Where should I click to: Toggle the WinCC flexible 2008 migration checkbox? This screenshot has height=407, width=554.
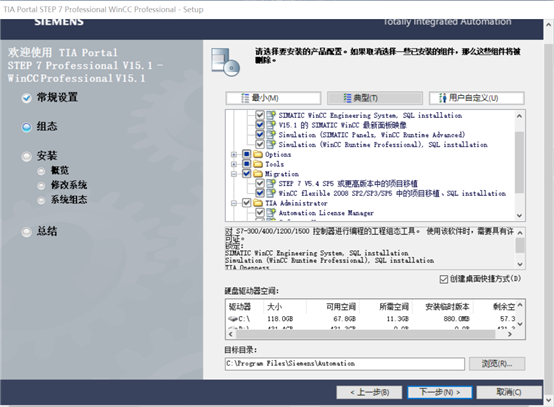tap(260, 193)
